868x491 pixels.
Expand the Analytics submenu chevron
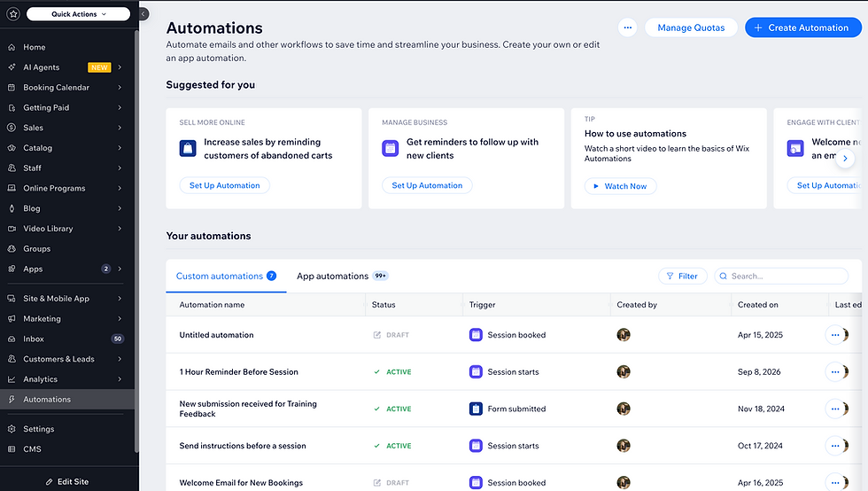point(120,379)
